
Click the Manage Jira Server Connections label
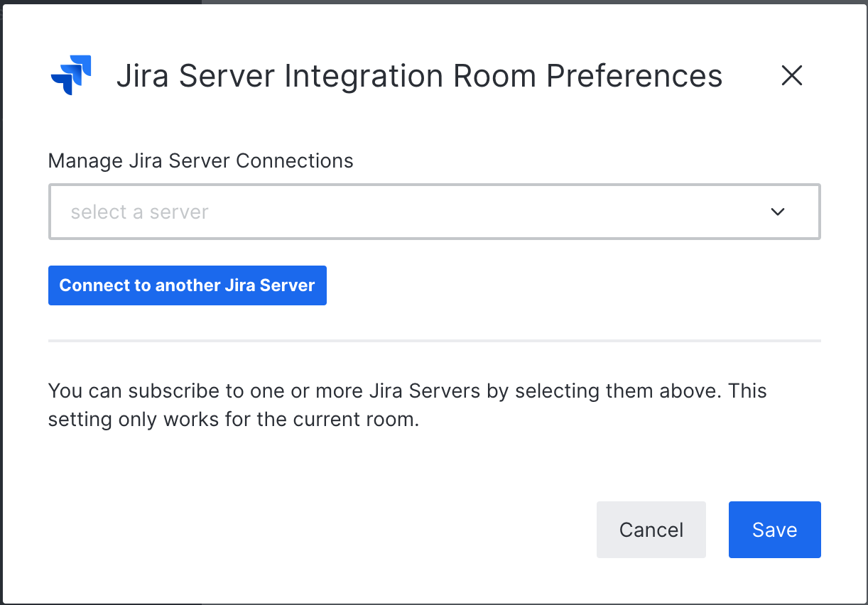200,161
